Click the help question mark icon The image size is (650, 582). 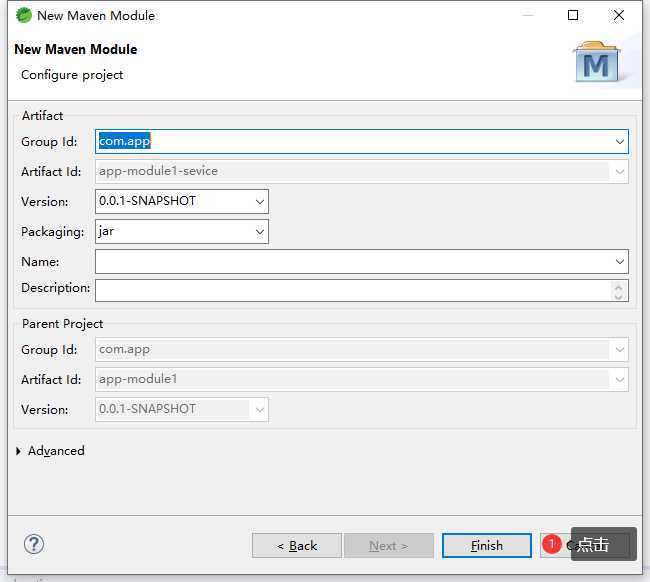pyautogui.click(x=34, y=544)
